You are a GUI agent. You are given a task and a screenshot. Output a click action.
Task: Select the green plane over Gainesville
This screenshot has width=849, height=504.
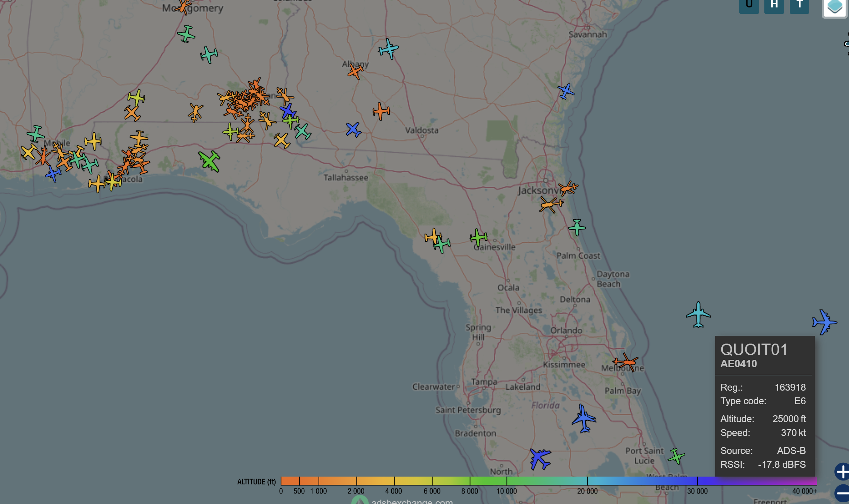479,237
